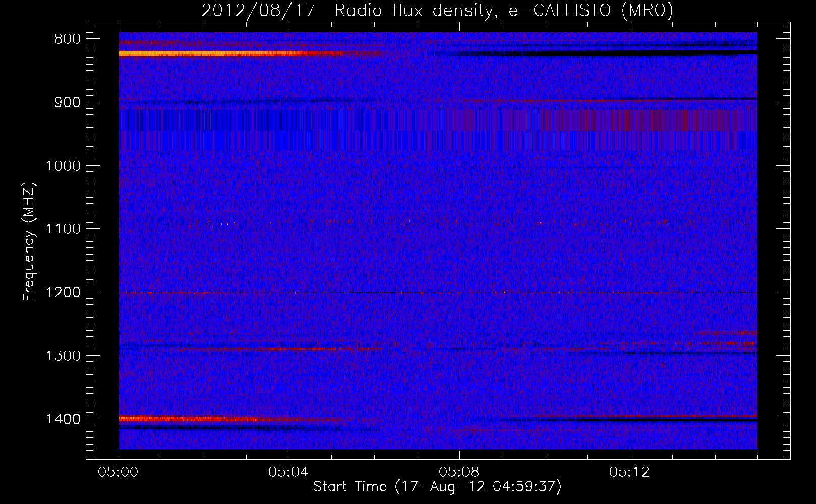Click the 05:08 time tick label
Viewport: 816px width, 504px height.
pyautogui.click(x=459, y=472)
